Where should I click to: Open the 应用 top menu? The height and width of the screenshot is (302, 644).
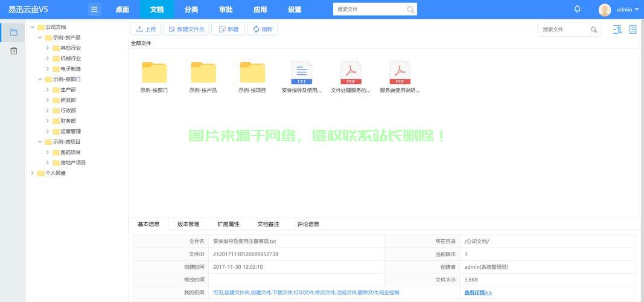tap(260, 10)
